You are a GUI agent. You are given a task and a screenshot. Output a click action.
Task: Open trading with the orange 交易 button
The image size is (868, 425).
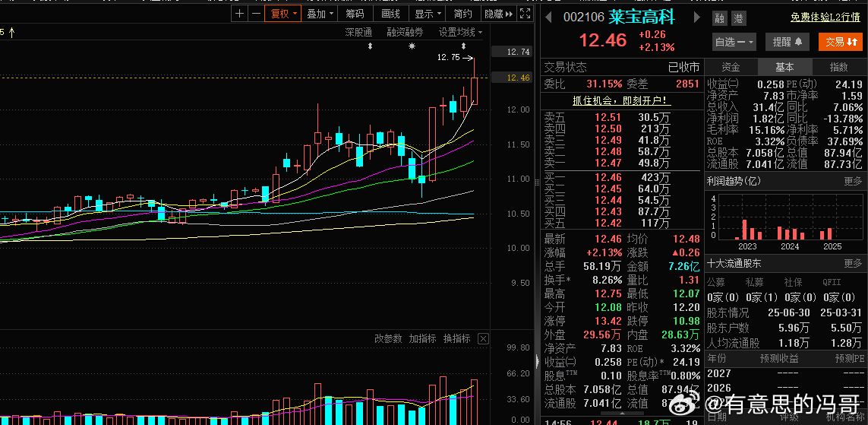click(841, 42)
